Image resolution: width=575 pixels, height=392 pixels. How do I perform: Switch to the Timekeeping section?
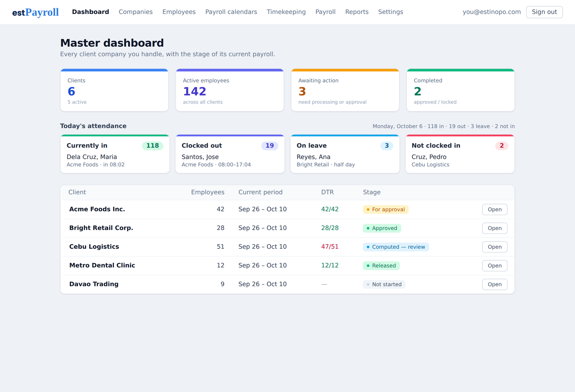point(286,12)
